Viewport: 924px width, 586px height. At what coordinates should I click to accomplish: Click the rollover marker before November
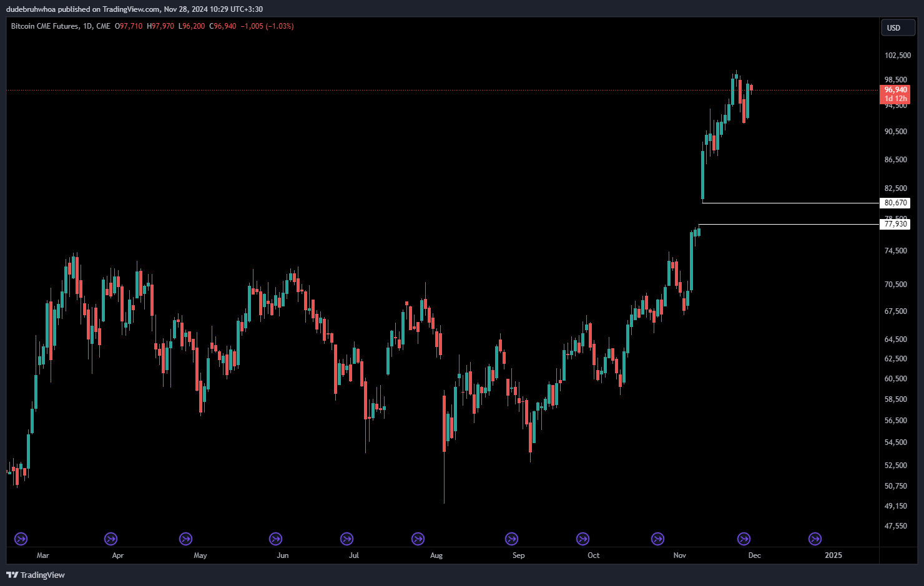pos(657,539)
